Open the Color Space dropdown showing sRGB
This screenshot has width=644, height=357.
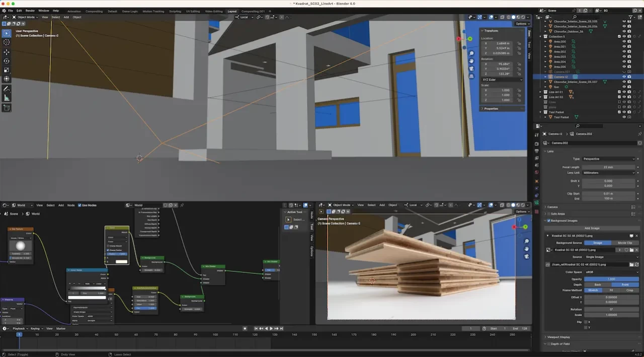coord(611,272)
